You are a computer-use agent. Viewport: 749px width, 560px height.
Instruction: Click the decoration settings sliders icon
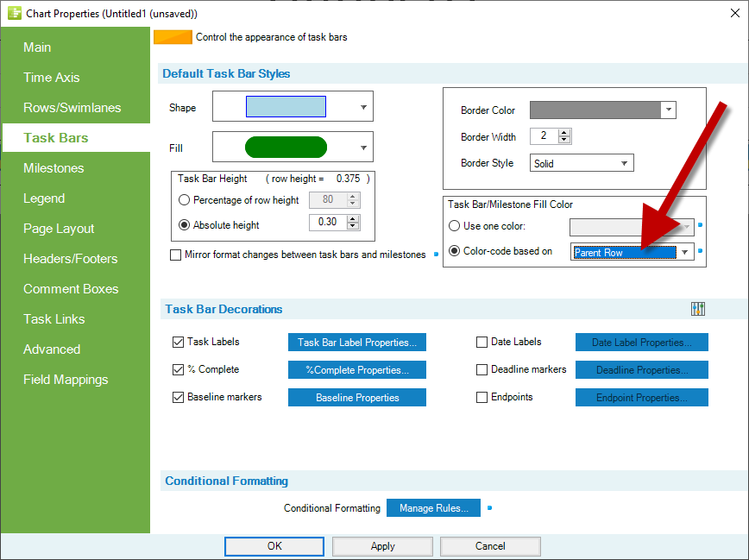click(698, 309)
